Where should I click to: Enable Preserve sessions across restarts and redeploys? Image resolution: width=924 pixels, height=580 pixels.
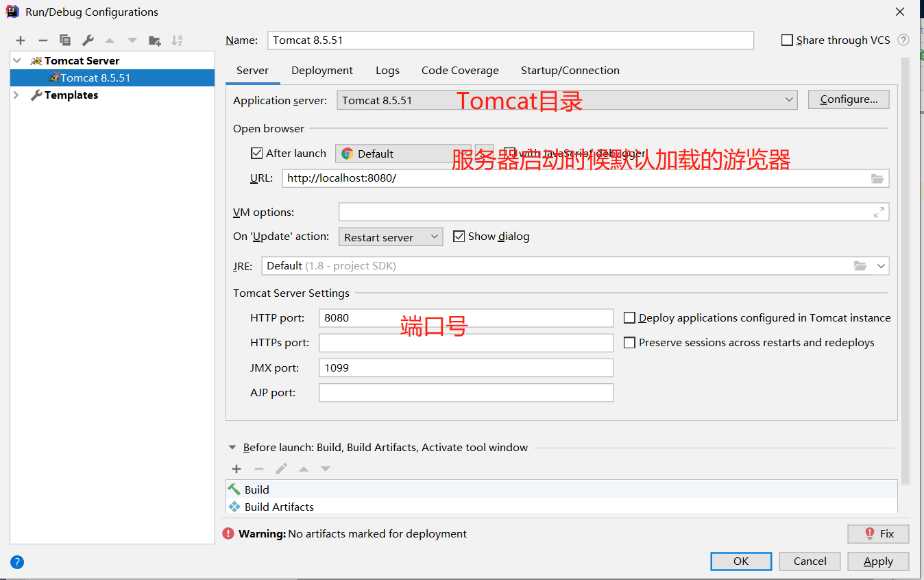[629, 342]
